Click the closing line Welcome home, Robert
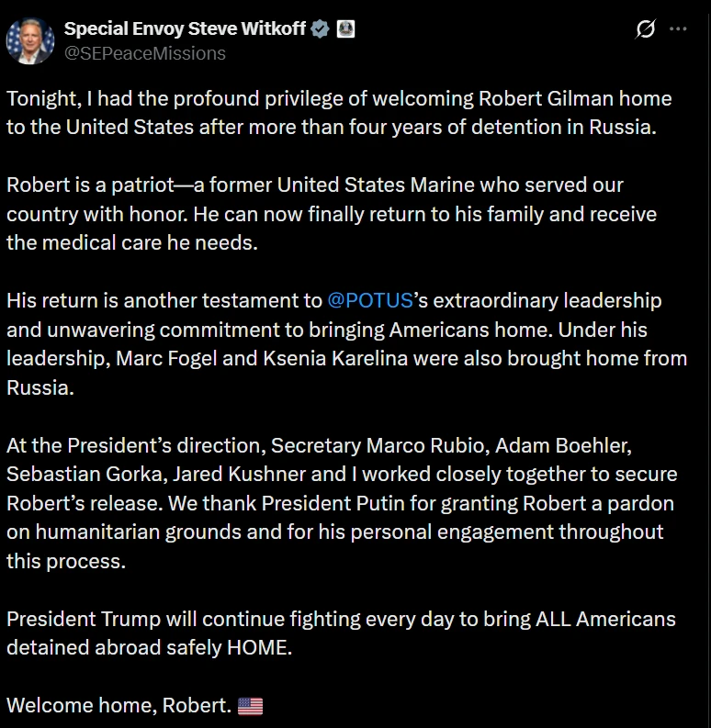This screenshot has height=728, width=711. pyautogui.click(x=119, y=706)
